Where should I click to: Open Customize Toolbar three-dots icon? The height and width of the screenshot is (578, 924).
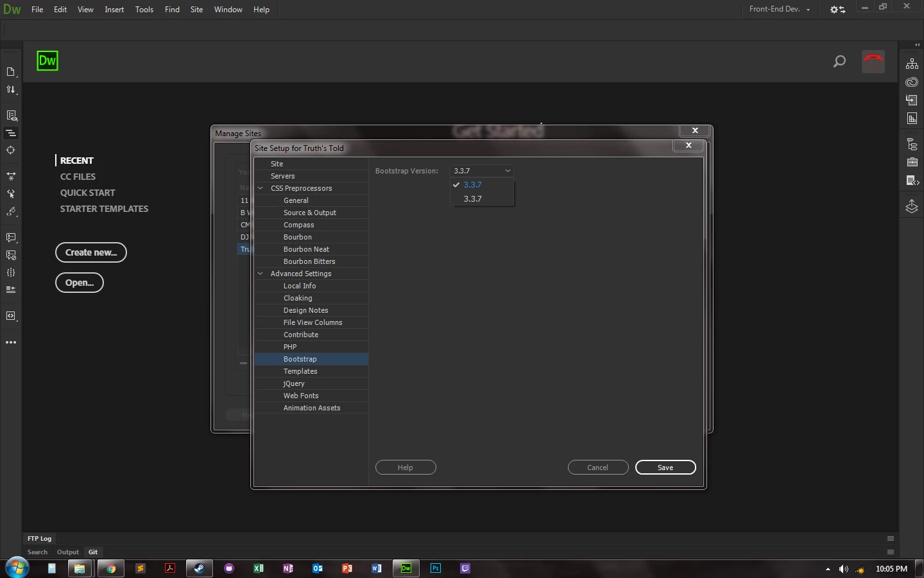(x=11, y=342)
